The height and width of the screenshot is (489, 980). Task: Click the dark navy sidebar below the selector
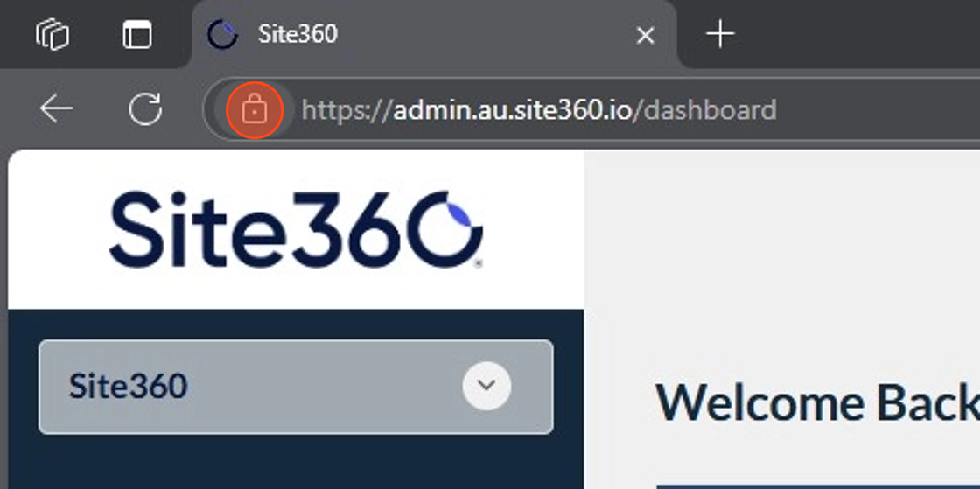tap(296, 462)
